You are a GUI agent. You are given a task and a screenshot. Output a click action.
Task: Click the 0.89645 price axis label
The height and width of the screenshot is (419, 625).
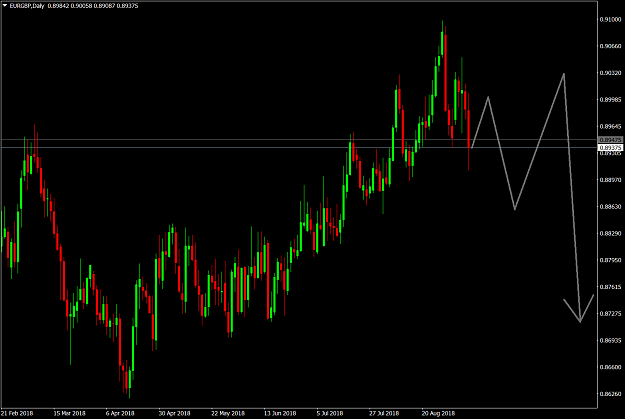click(611, 126)
